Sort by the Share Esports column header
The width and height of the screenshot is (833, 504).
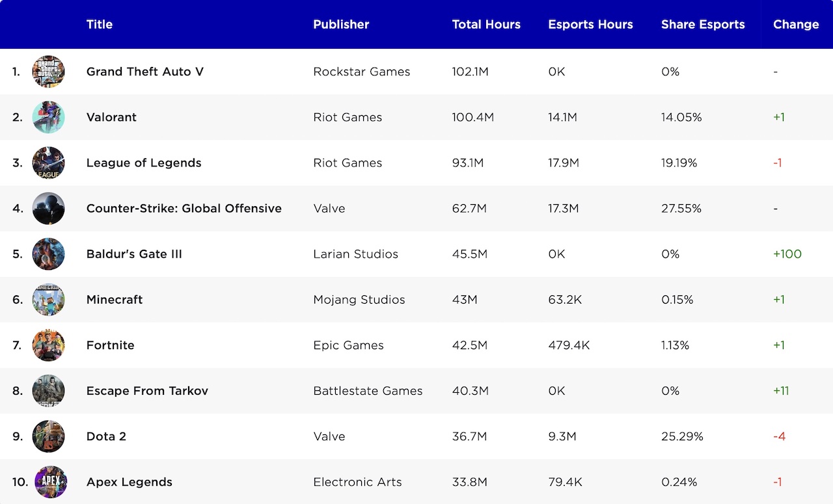click(x=703, y=25)
